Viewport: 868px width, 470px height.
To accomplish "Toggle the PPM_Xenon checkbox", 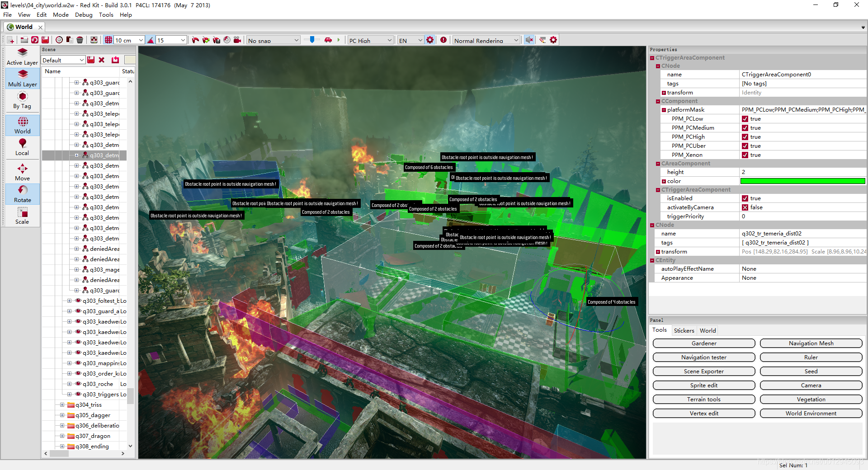I will coord(745,155).
